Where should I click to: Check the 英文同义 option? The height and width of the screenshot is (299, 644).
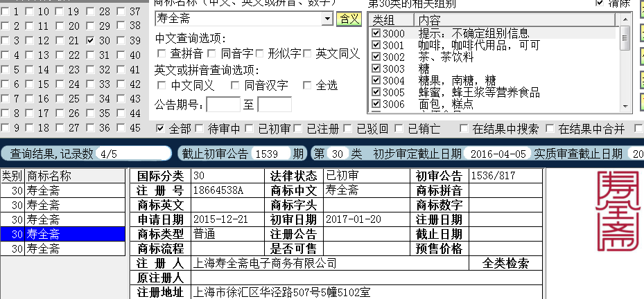[x=307, y=54]
